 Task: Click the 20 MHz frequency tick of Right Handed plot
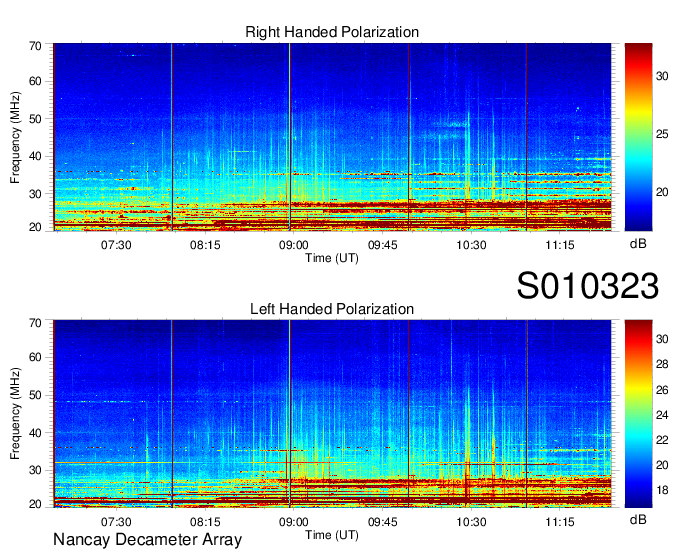click(x=35, y=227)
